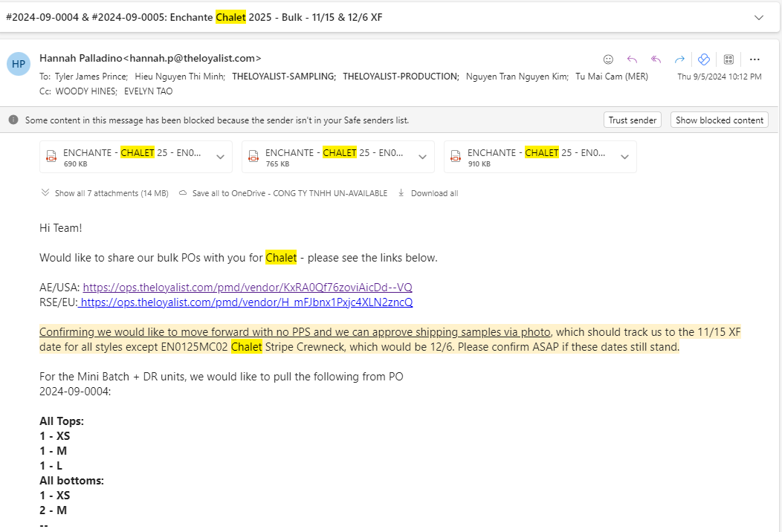Screen dimensions: 782x532
Task: Reply to Hannah's email
Action: (x=632, y=59)
